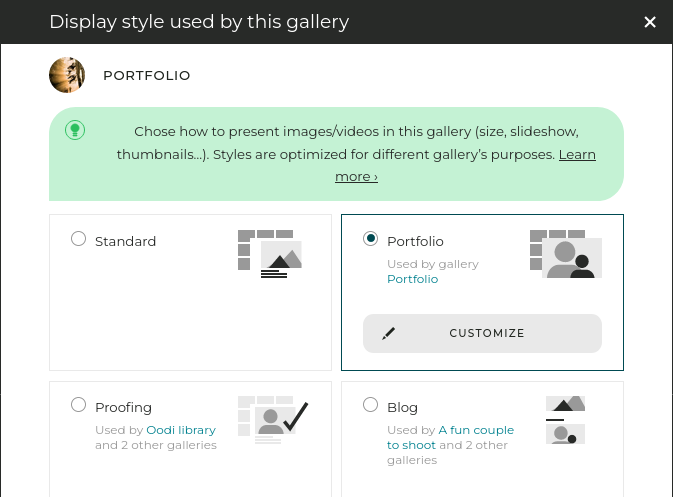Select the Standard radio button

(x=79, y=239)
